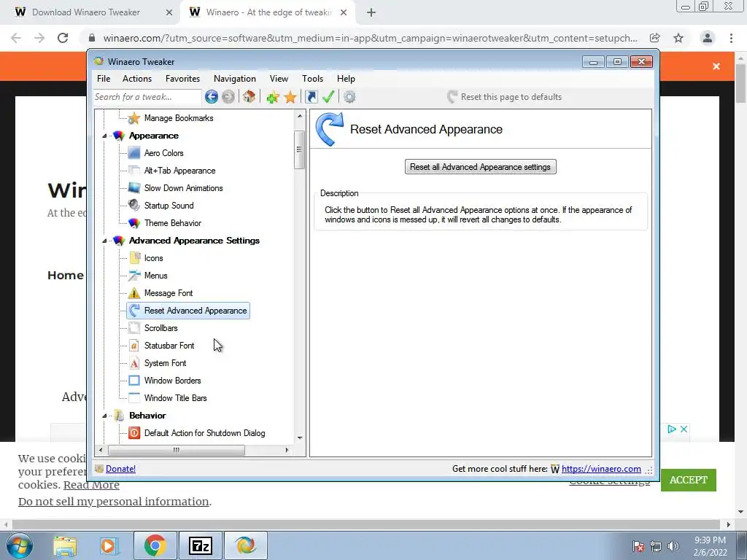The image size is (747, 560).
Task: Open the Settings gear toolbar icon
Action: tap(349, 97)
